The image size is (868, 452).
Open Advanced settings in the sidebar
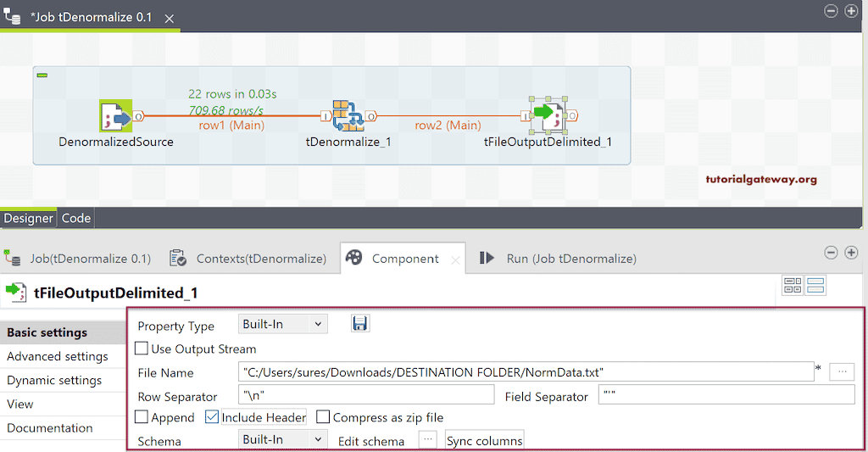(63, 356)
